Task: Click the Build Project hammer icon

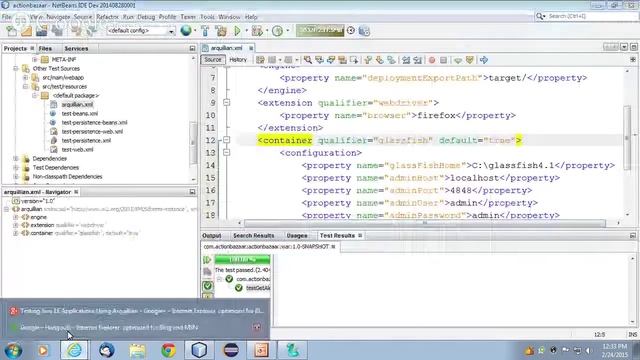Action: (x=205, y=31)
